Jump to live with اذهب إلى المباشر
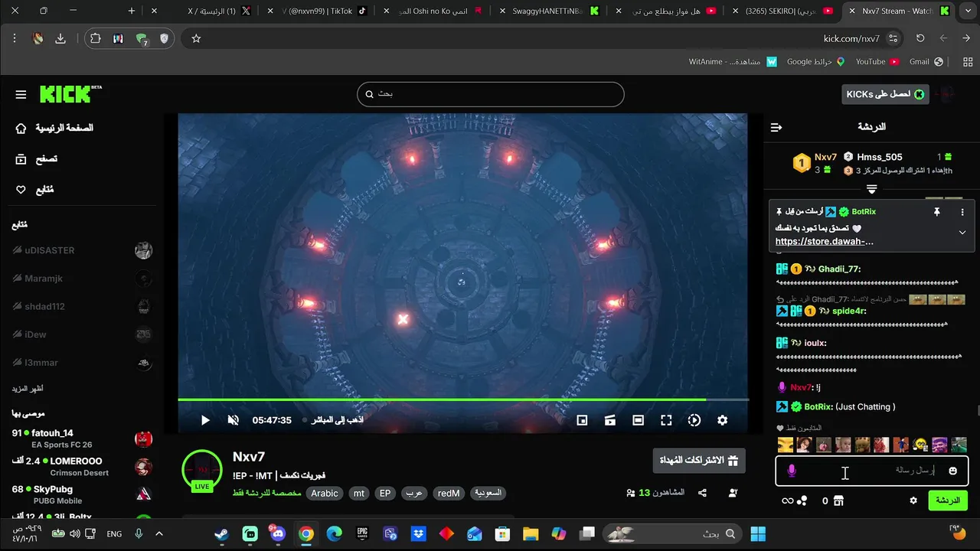Viewport: 980px width, 551px height. click(x=333, y=420)
